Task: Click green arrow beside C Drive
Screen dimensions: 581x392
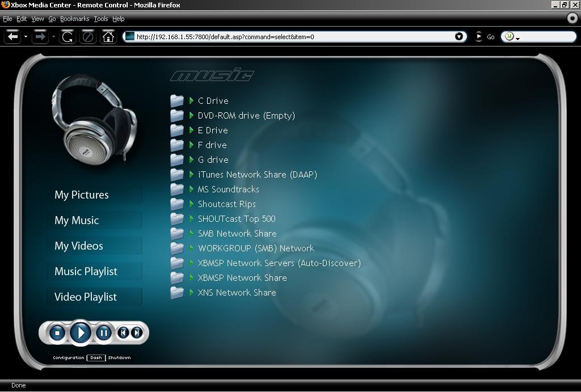Action: tap(191, 100)
